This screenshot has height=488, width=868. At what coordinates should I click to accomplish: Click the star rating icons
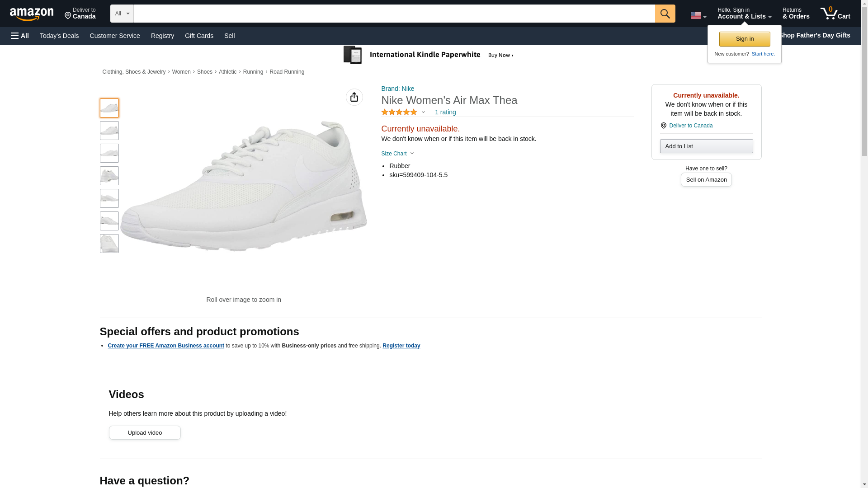click(399, 112)
